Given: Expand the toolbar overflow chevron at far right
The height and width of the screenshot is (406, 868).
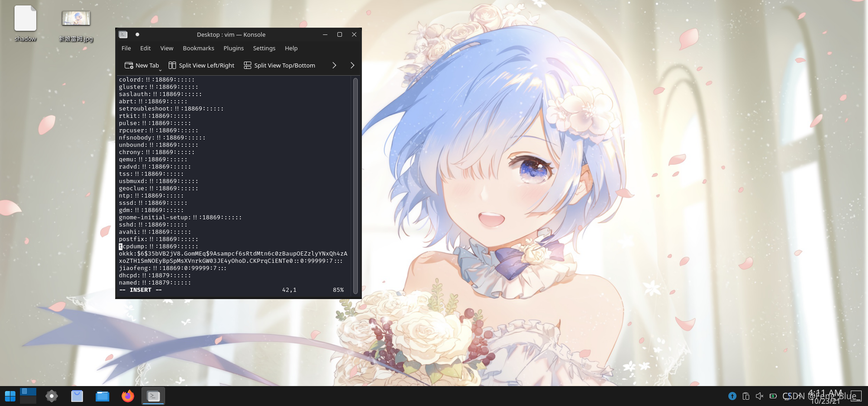Looking at the screenshot, I should [x=352, y=65].
